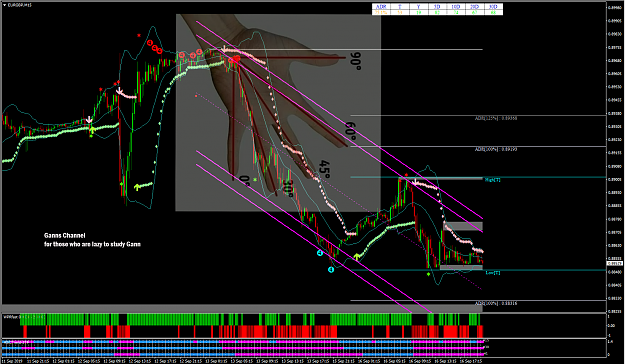The width and height of the screenshot is (625, 364).
Task: Click the green diamond marker below the Low[T] line
Action: [x=428, y=274]
